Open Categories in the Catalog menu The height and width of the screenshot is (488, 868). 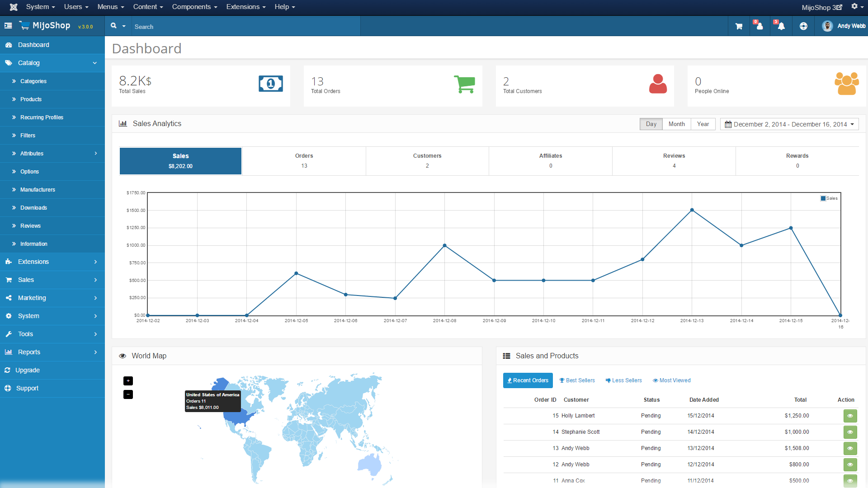52,81
